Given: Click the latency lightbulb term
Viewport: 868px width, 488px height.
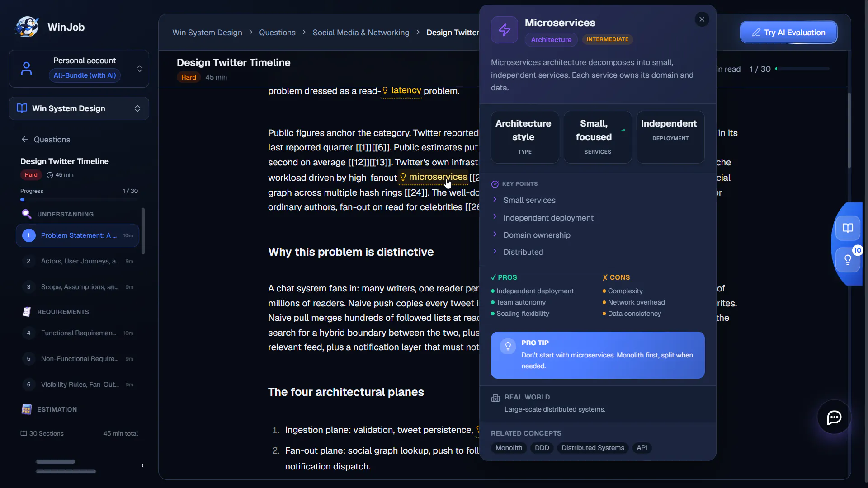Looking at the screenshot, I should (401, 90).
